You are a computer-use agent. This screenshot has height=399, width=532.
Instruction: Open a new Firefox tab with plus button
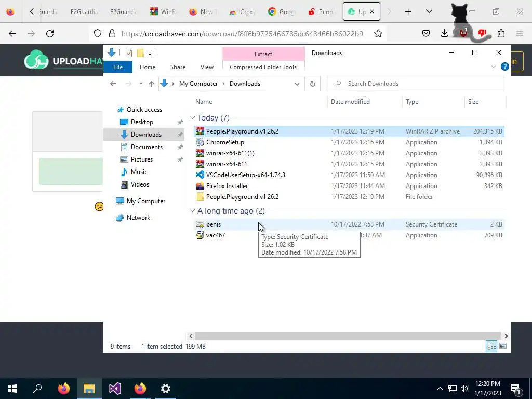point(408,12)
